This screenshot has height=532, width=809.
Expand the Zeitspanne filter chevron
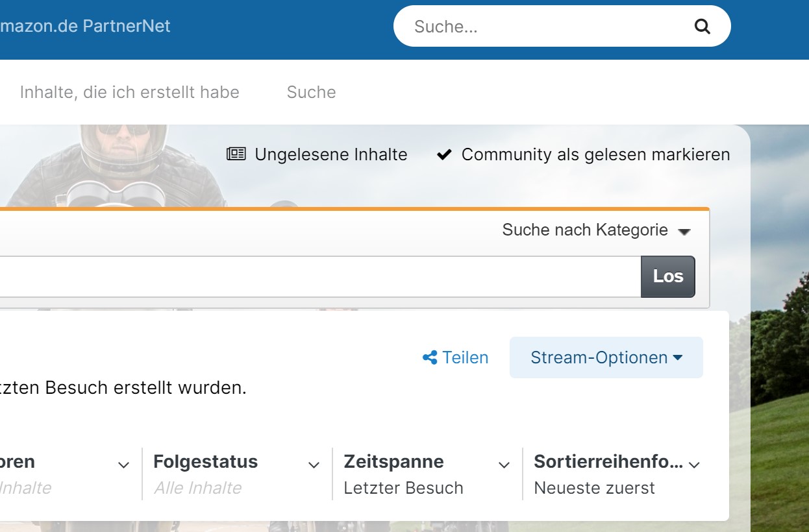click(x=504, y=465)
